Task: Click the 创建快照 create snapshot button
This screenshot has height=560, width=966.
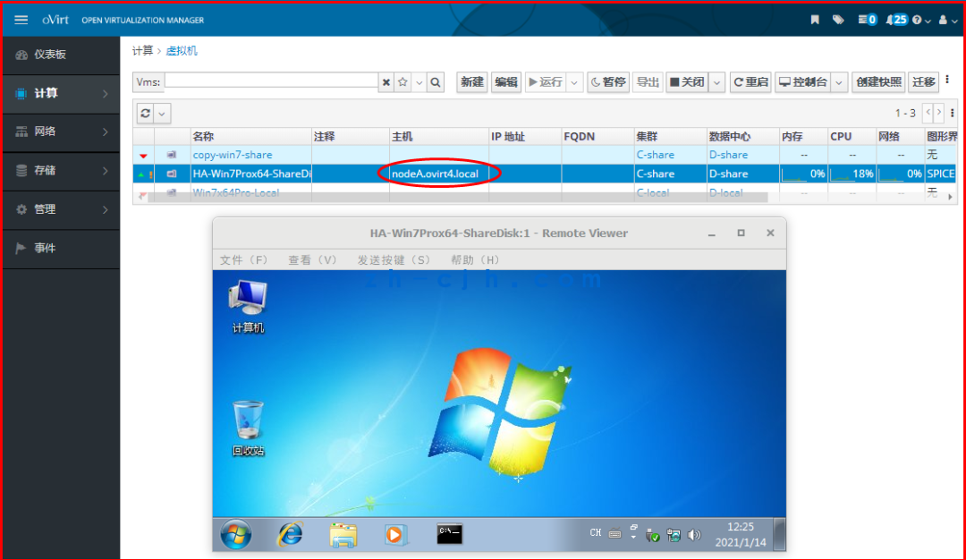Action: pyautogui.click(x=879, y=82)
